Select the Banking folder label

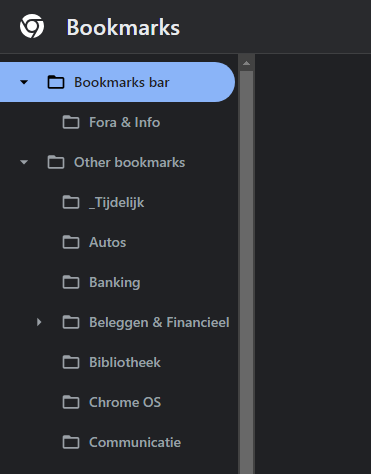pyautogui.click(x=114, y=283)
